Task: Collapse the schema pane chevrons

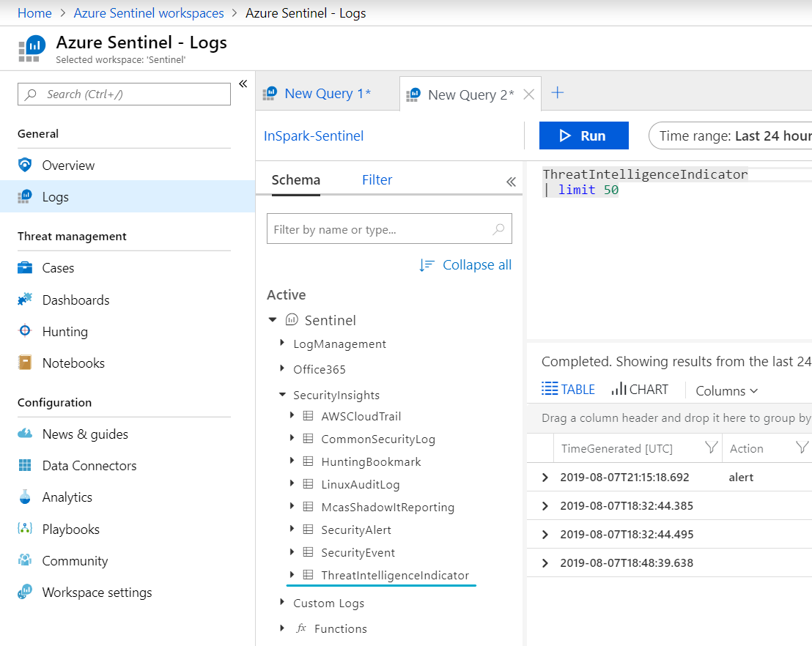Action: click(511, 182)
